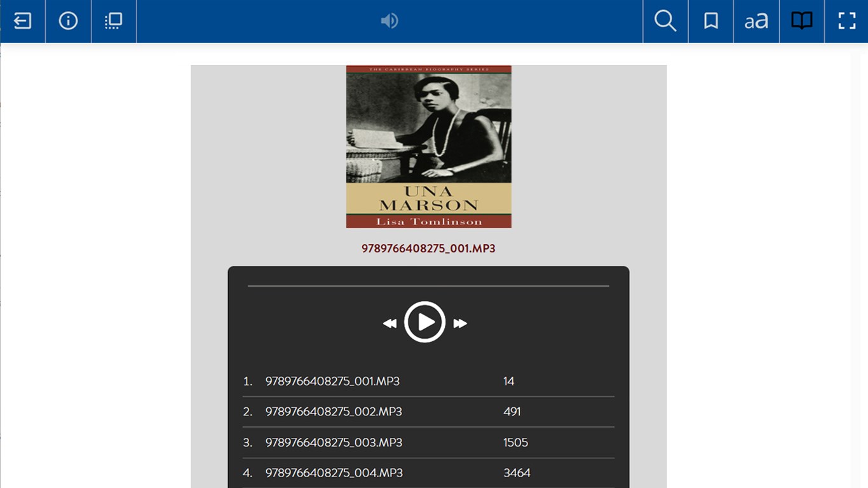Screen dimensions: 868x488
Task: Click the audio progress bar
Action: click(x=428, y=286)
